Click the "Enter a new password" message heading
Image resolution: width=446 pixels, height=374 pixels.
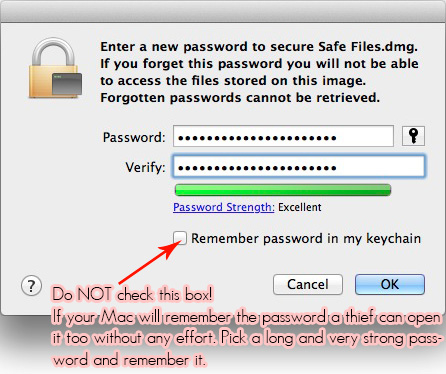(x=259, y=47)
